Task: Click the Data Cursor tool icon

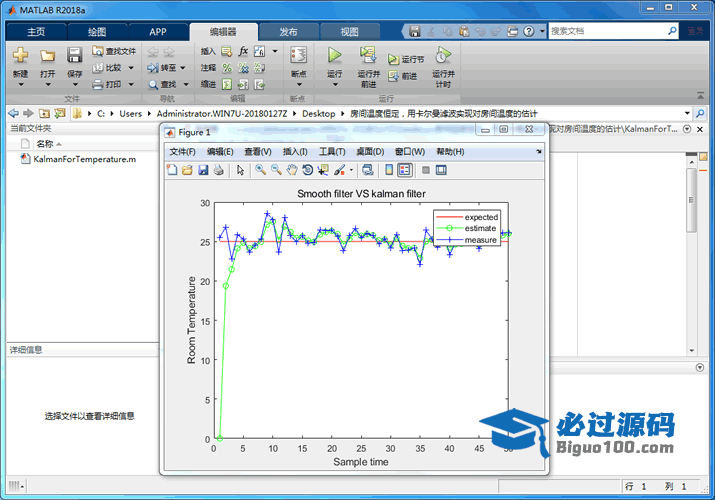Action: point(323,170)
